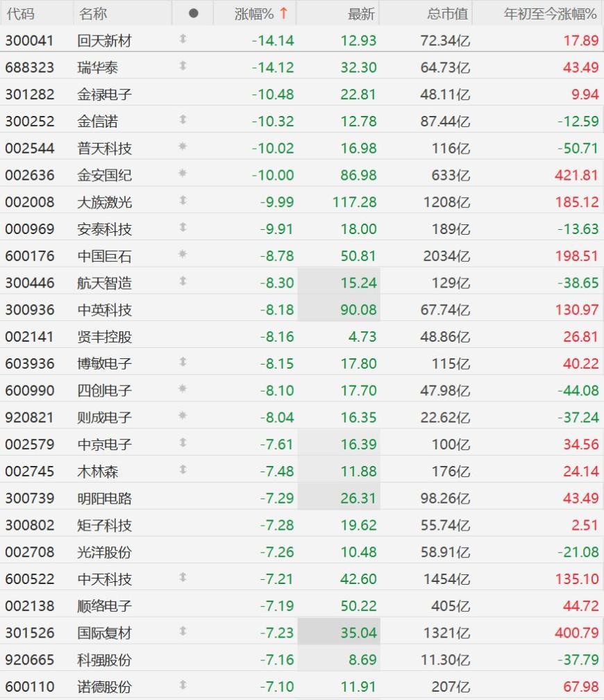The width and height of the screenshot is (604, 700).
Task: Open stock 金安国纪
Action: (x=104, y=175)
